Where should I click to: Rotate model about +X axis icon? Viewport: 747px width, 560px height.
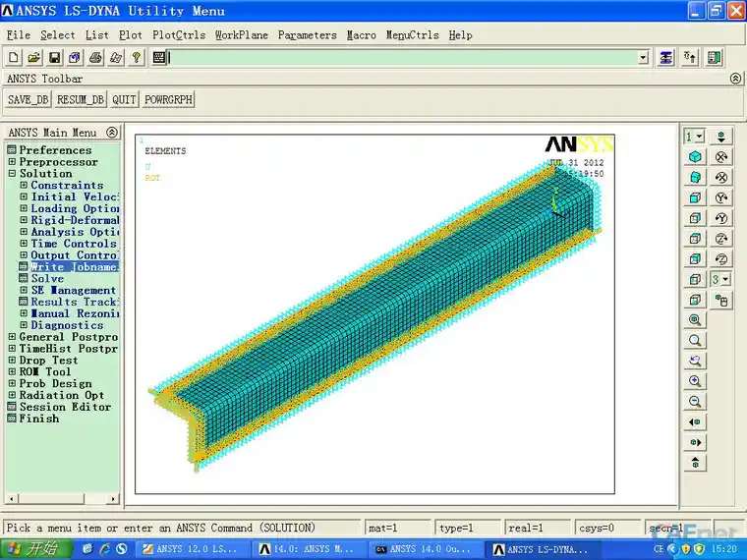click(x=721, y=156)
